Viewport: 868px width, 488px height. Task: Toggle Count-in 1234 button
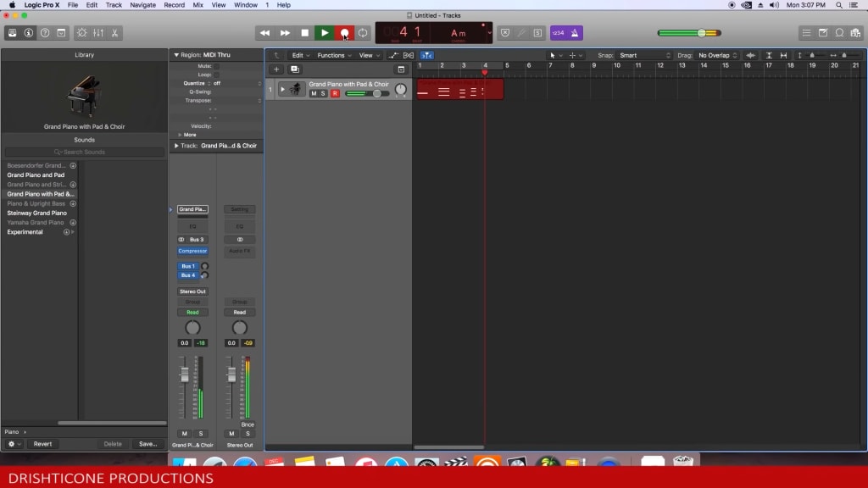(558, 33)
